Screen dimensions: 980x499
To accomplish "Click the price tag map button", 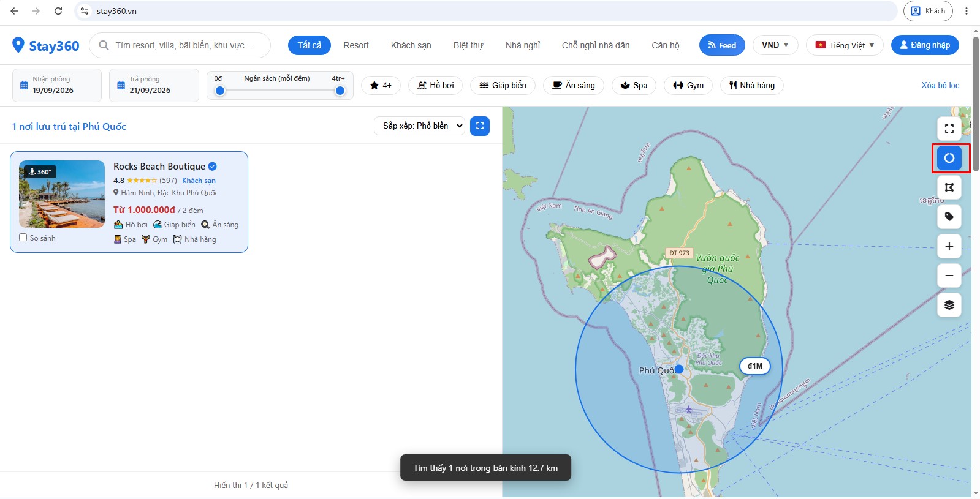I will (949, 217).
